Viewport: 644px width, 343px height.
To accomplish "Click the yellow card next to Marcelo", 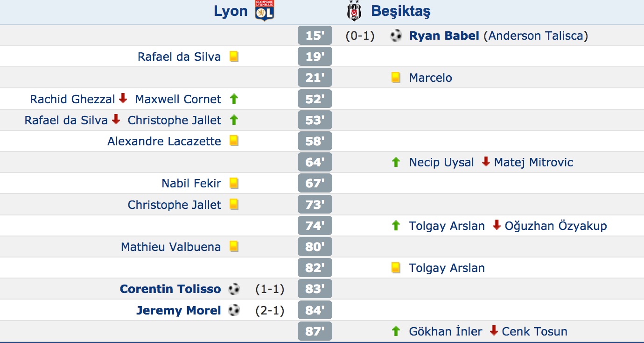I will pos(396,78).
